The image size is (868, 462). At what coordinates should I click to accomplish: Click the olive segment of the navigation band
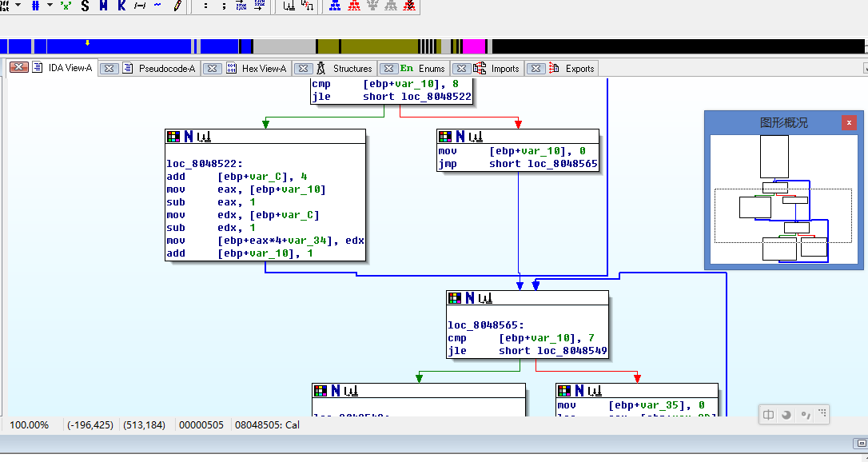pos(379,46)
